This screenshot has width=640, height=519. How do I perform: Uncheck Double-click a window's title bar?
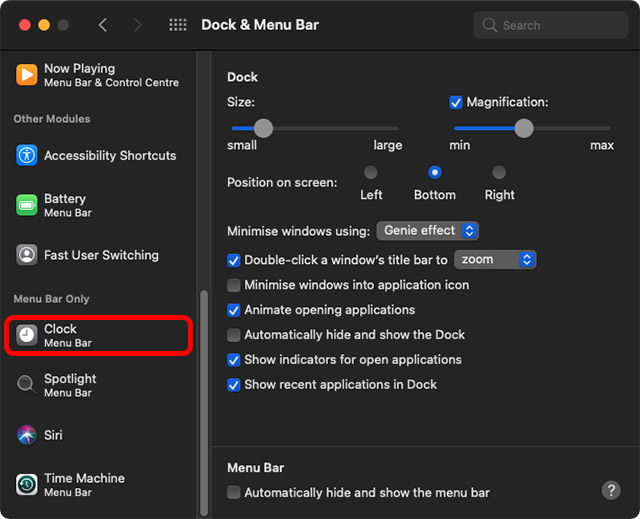(233, 260)
